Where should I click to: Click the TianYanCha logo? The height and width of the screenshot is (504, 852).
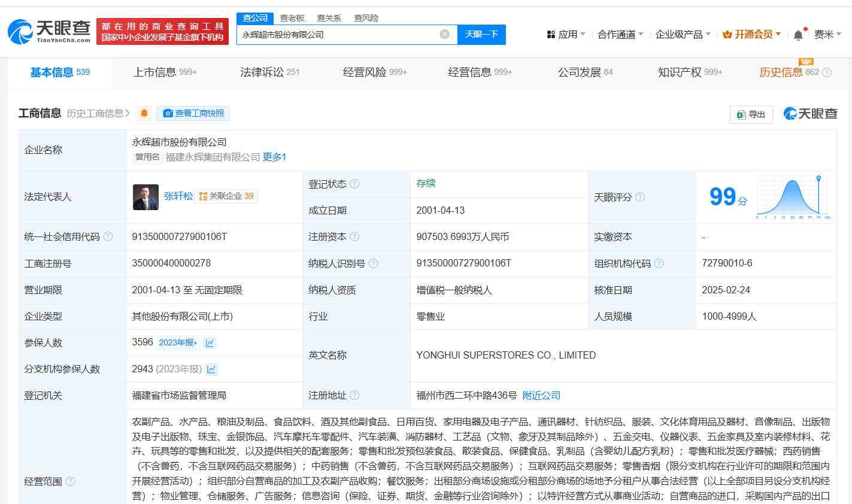49,31
